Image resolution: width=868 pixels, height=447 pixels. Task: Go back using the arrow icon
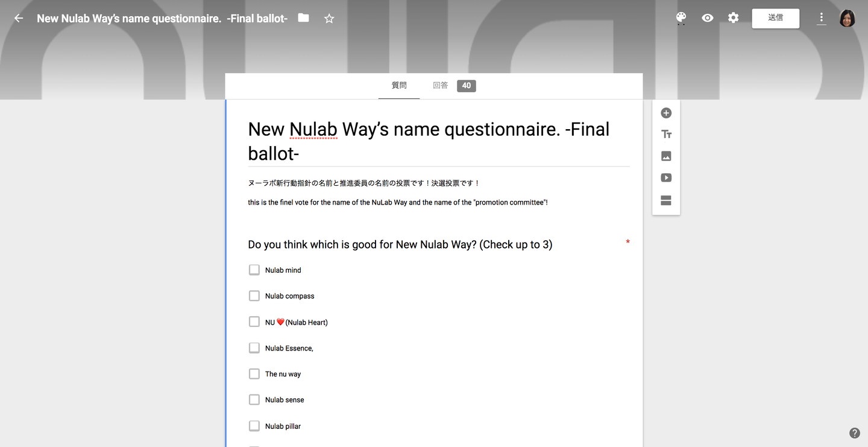point(19,18)
